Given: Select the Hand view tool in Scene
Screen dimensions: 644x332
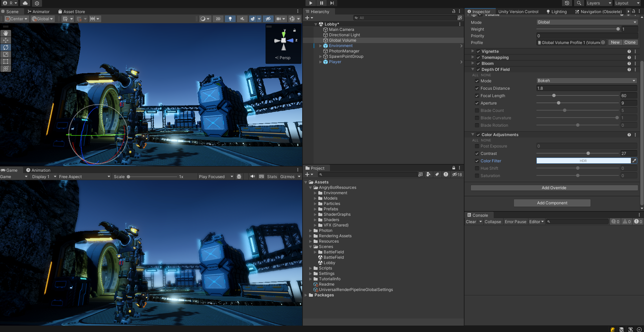Looking at the screenshot, I should tap(6, 33).
